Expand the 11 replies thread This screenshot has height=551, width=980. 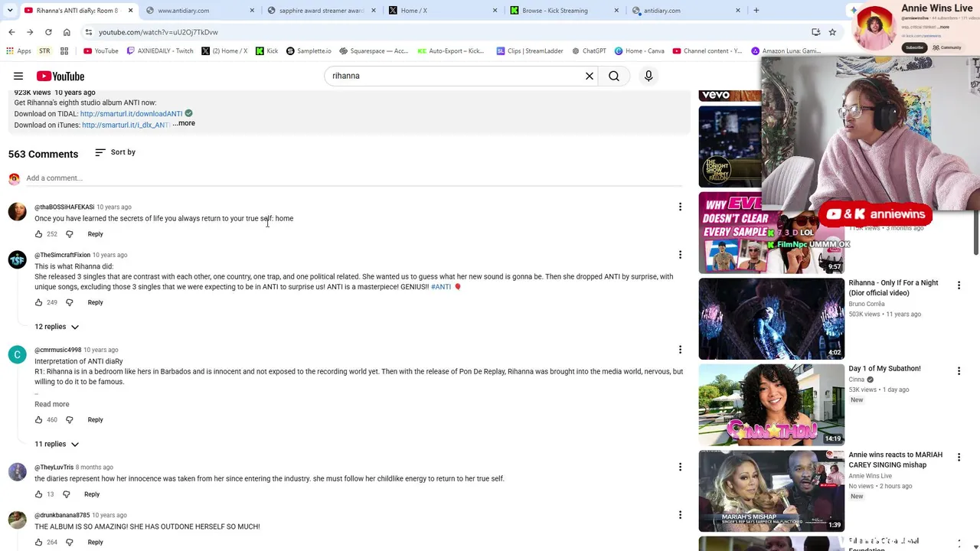coord(57,444)
